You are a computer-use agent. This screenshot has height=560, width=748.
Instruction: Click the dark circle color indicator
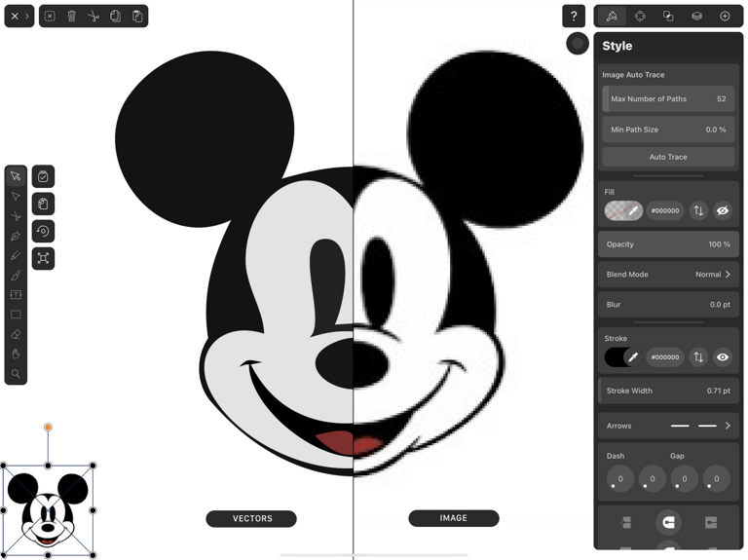click(x=578, y=44)
